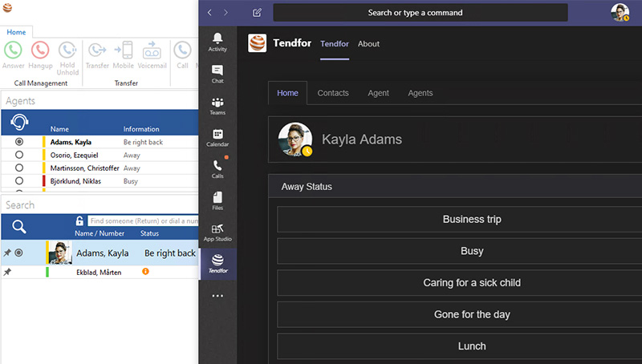Click Information column header in Agents
Screen dimensions: 642x364
coord(141,129)
